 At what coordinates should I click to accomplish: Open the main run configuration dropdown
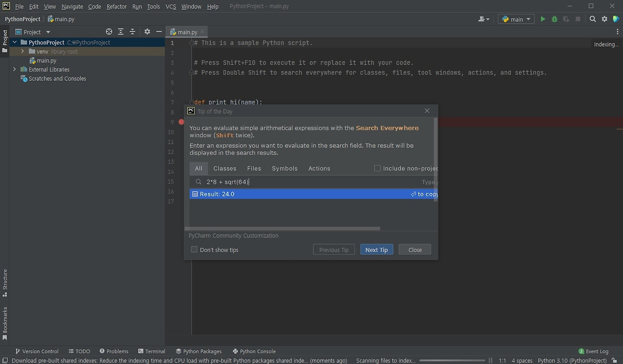(516, 18)
